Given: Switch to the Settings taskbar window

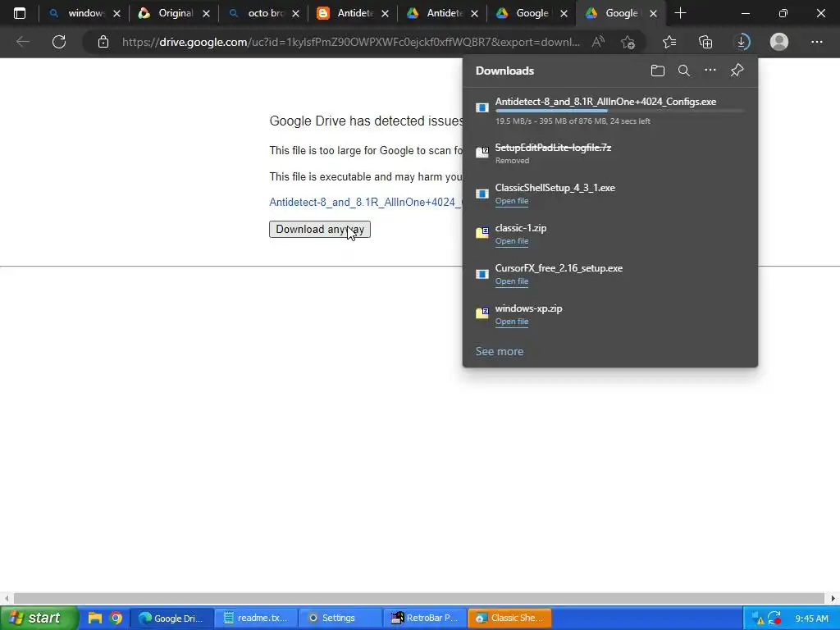Looking at the screenshot, I should tap(340, 618).
